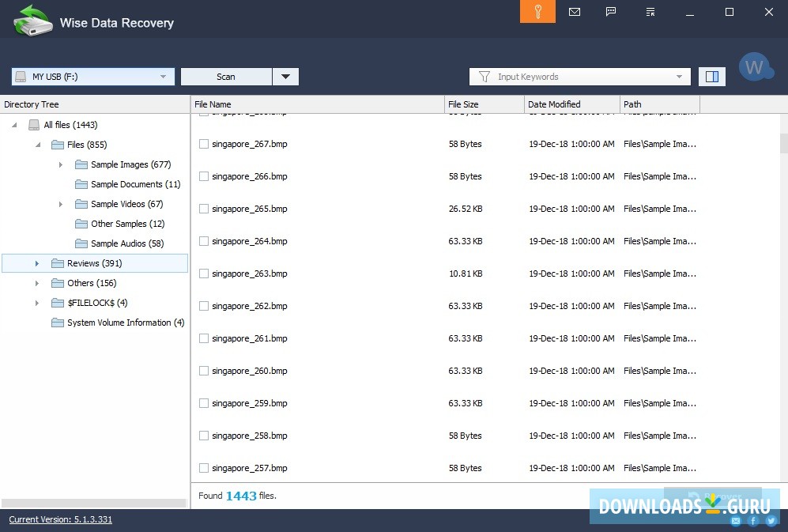
Task: Check the box for singapore_267.bmp
Action: pos(204,144)
